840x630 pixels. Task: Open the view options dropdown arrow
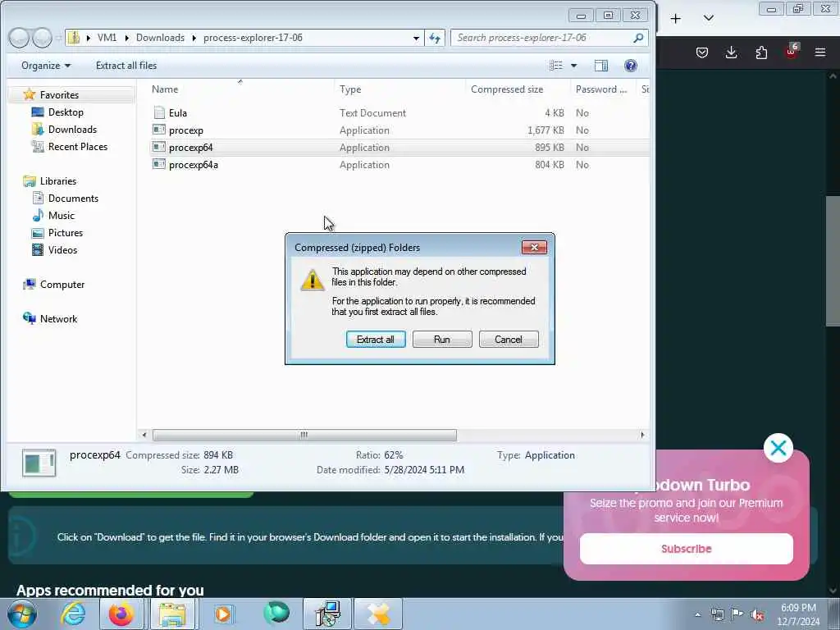tap(573, 66)
